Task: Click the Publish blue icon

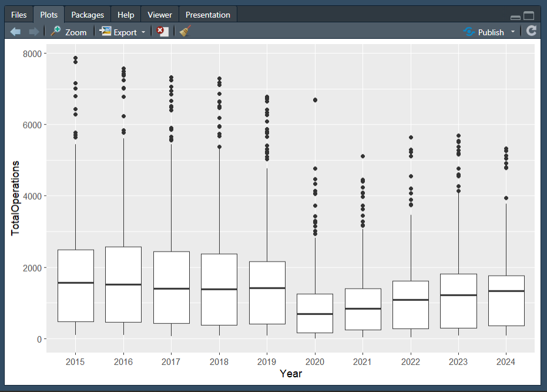Action: 469,32
